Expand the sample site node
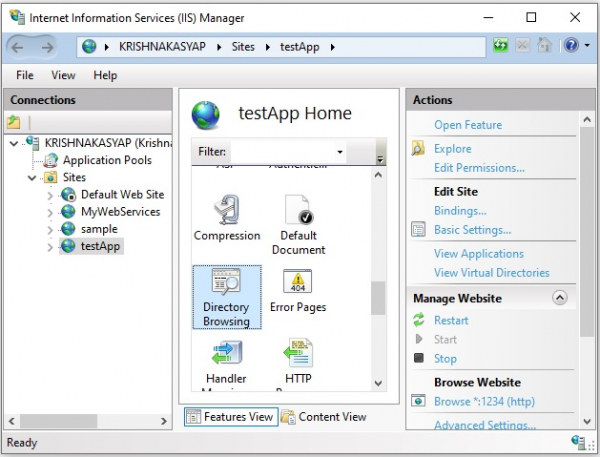600x457 pixels. pos(50,230)
